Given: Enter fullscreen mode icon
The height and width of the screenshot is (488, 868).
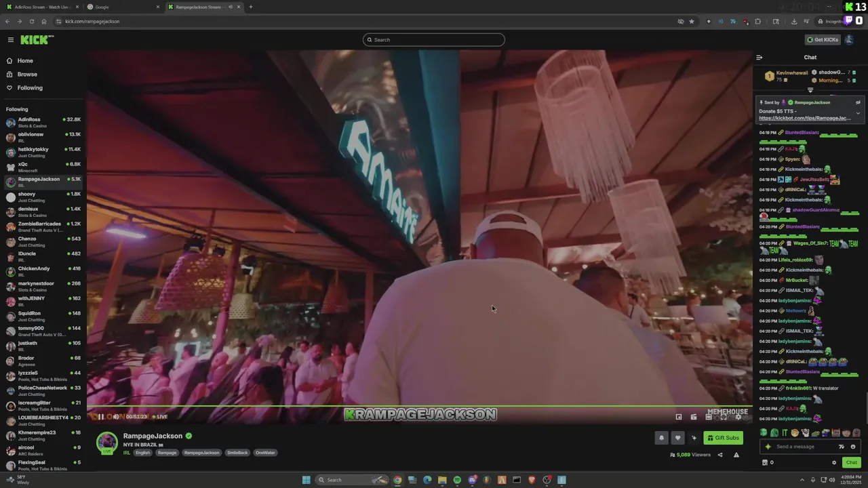Looking at the screenshot, I should (x=724, y=417).
